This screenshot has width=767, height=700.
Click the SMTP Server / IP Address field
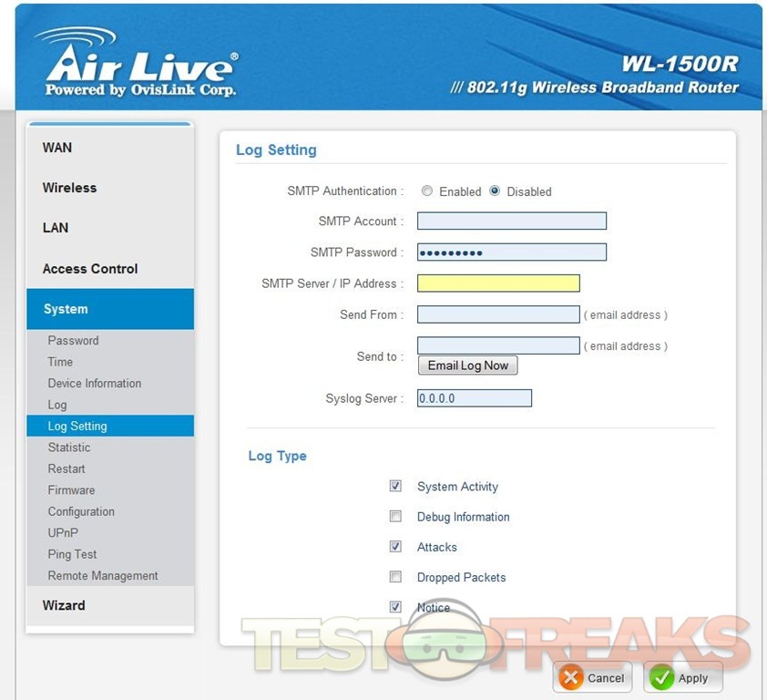[498, 283]
